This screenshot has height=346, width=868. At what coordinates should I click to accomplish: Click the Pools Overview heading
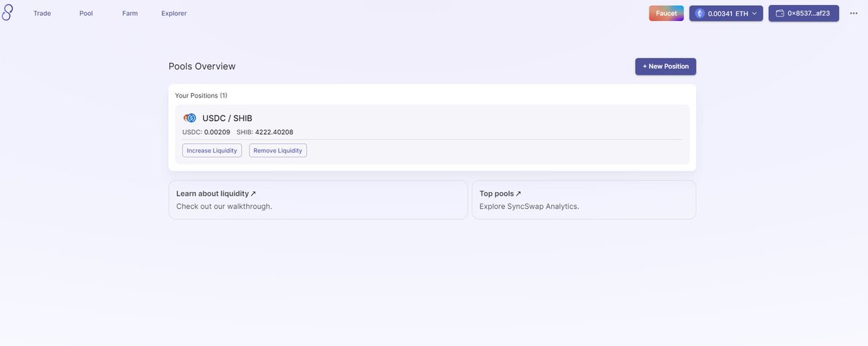tap(202, 66)
